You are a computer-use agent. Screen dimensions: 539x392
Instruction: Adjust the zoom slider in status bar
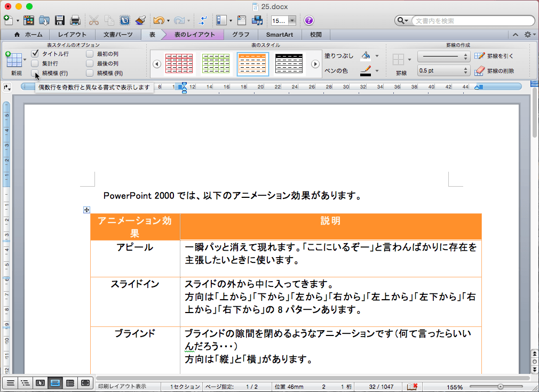point(500,387)
